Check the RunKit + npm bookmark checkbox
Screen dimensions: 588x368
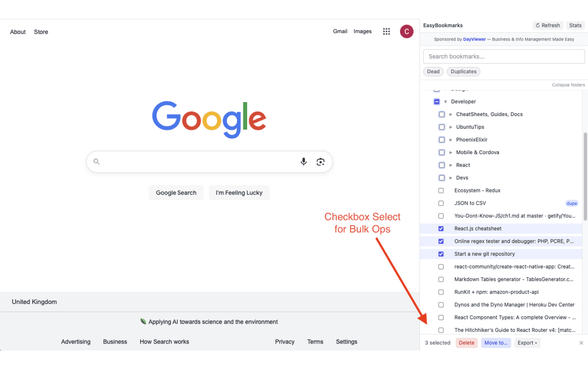click(441, 292)
